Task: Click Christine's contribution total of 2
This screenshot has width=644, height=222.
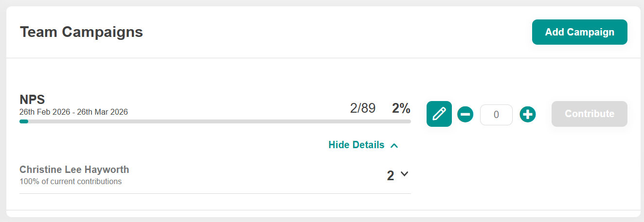Action: coord(391,175)
